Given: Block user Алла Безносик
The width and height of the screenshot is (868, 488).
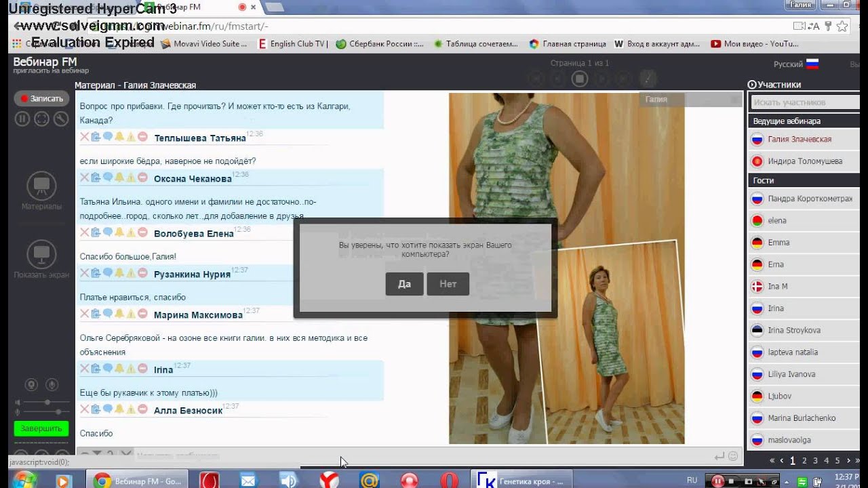Looking at the screenshot, I should coord(142,409).
